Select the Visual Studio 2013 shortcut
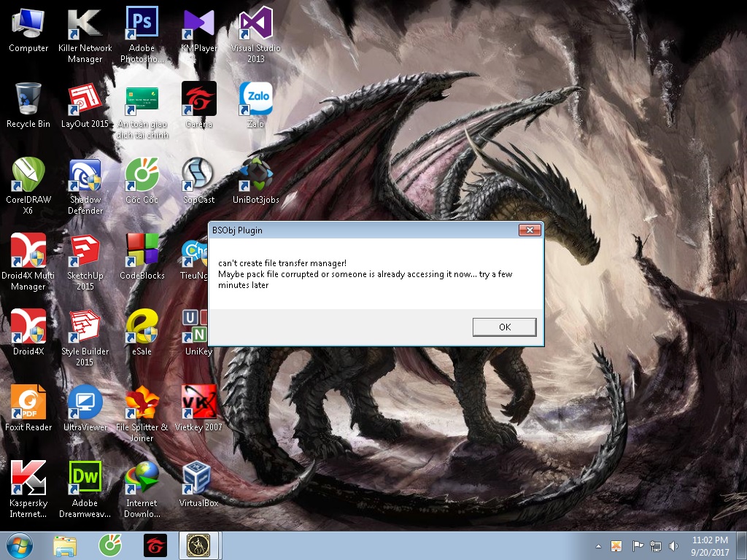The height and width of the screenshot is (560, 747). [255, 35]
